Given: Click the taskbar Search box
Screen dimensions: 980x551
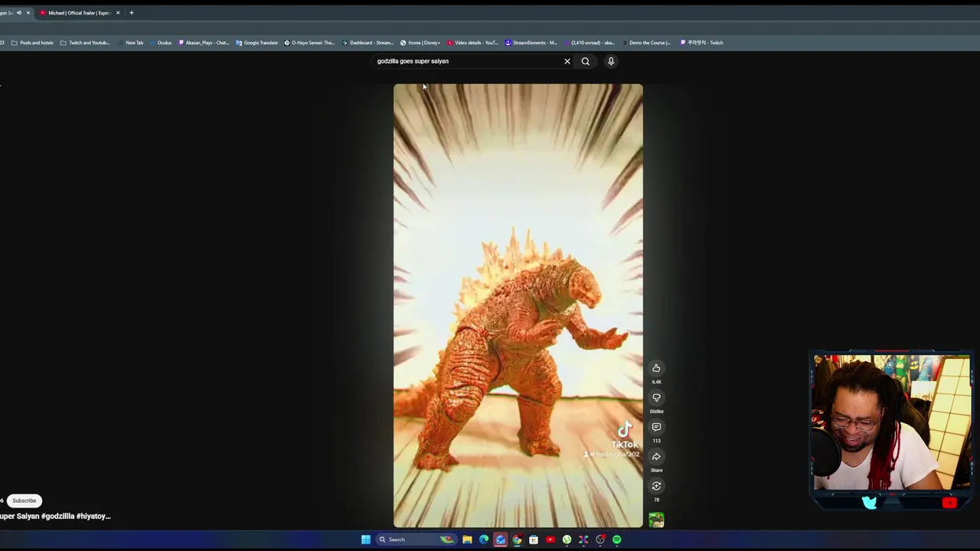Looking at the screenshot, I should tap(414, 540).
